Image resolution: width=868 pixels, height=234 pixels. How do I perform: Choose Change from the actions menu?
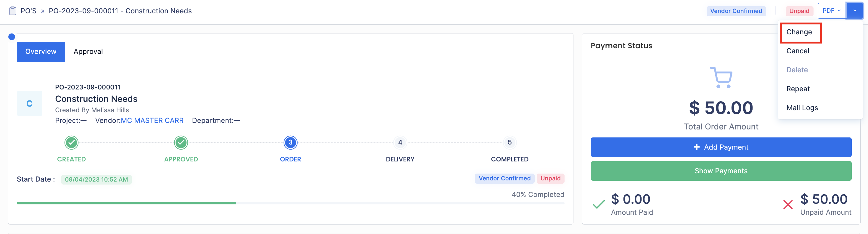click(x=799, y=32)
